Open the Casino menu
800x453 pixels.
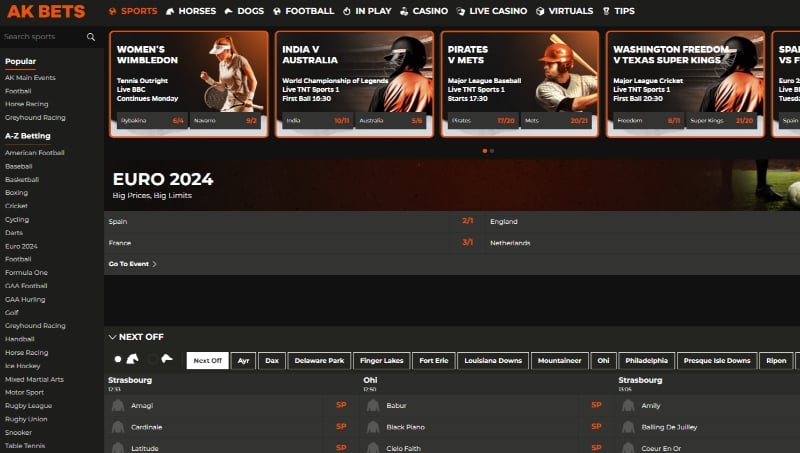coord(423,11)
